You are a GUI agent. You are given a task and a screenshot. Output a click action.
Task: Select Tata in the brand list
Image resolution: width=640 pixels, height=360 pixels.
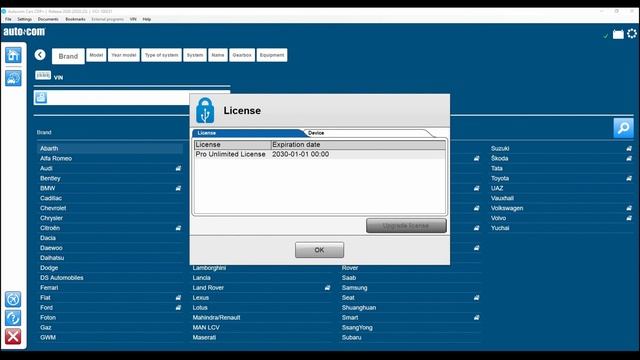(497, 168)
